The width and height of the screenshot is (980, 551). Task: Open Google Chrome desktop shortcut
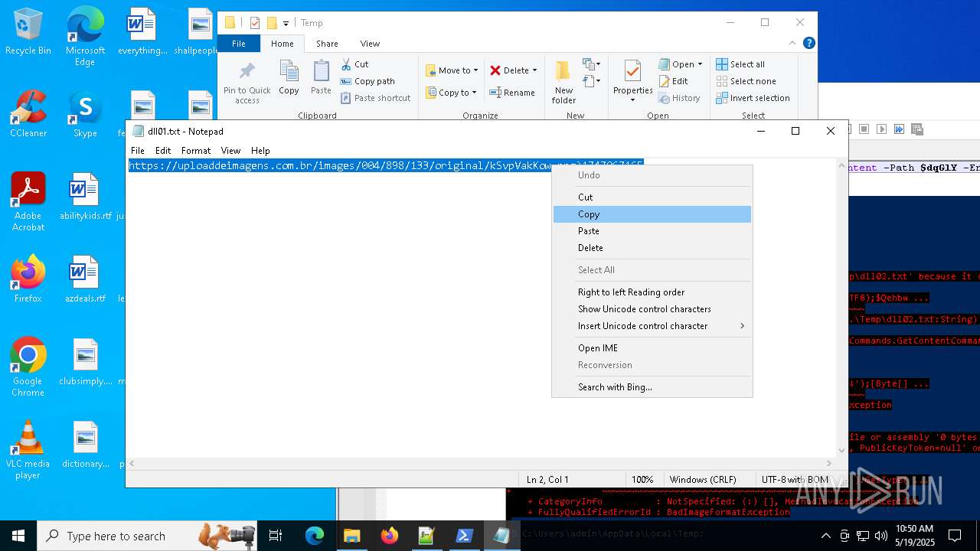(x=28, y=367)
